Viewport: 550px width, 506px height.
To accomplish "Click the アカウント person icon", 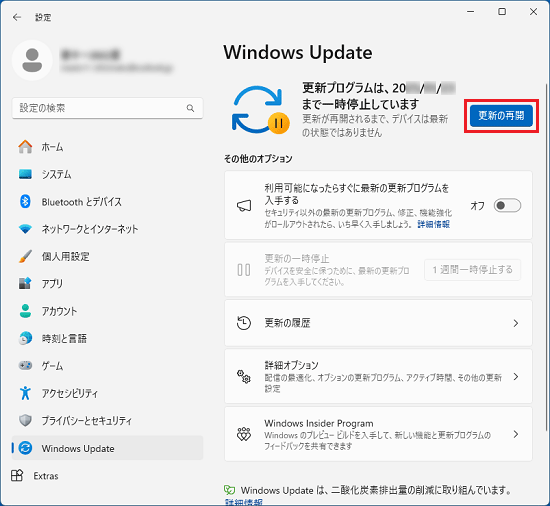I will (x=25, y=311).
